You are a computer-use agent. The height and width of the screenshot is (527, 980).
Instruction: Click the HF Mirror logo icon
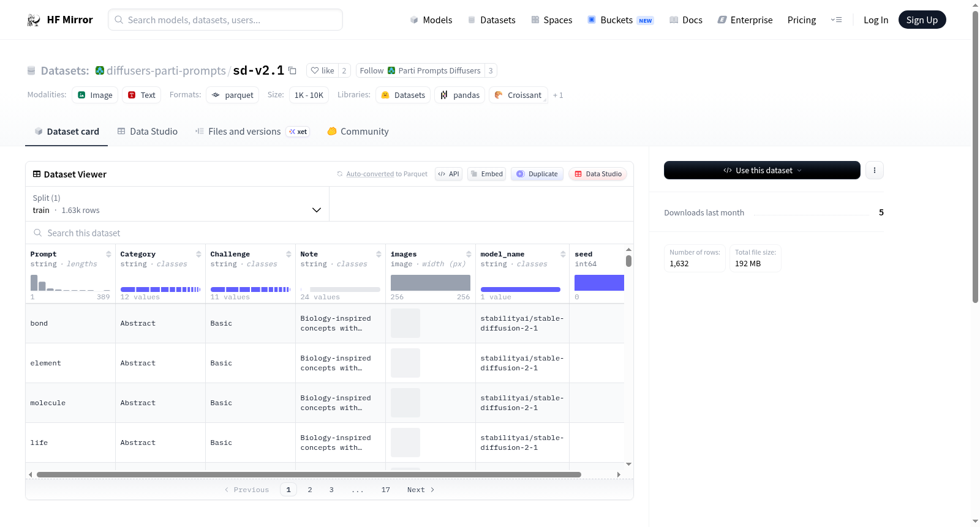tap(34, 20)
